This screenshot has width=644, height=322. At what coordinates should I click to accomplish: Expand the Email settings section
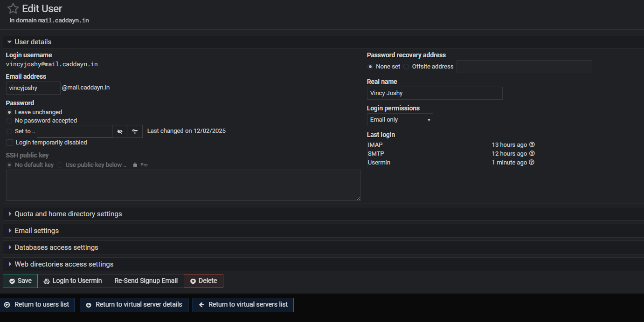36,231
